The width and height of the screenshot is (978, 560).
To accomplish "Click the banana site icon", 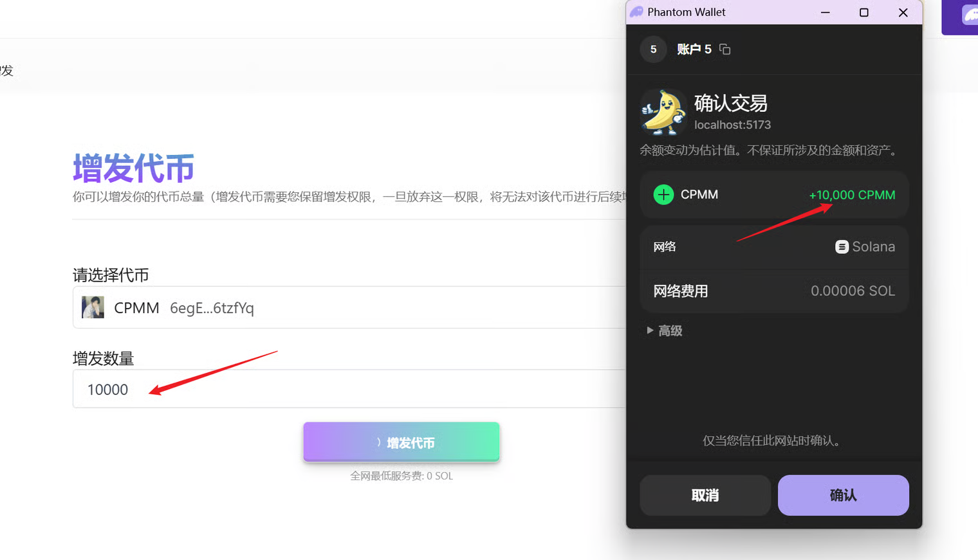I will [x=663, y=113].
